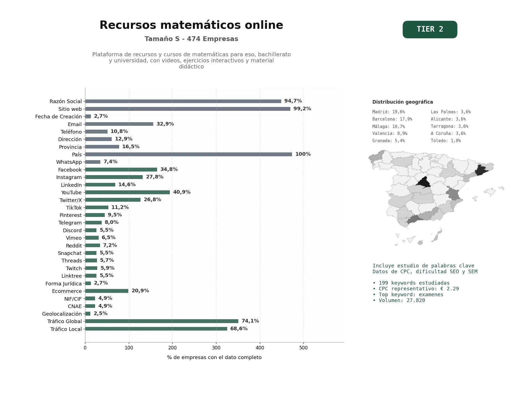Screen dimensions: 532x399
Task: Click the 34,8% Facebook value
Action: 169,169
